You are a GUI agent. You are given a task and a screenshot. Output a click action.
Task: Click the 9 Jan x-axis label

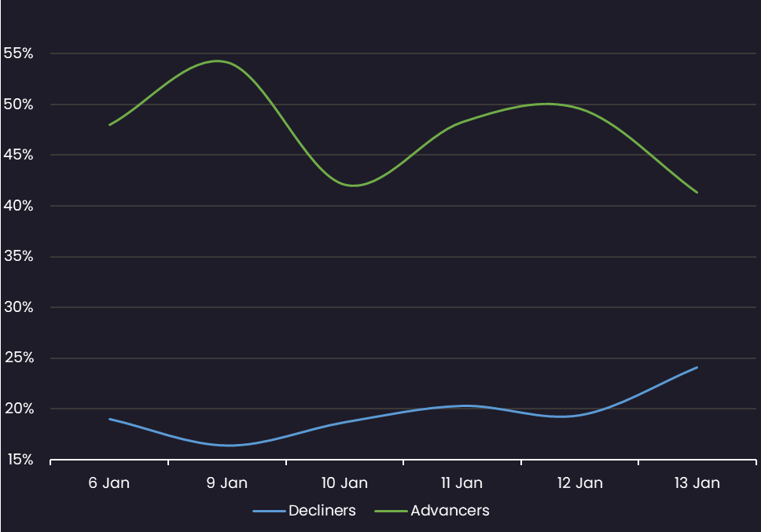(x=226, y=483)
